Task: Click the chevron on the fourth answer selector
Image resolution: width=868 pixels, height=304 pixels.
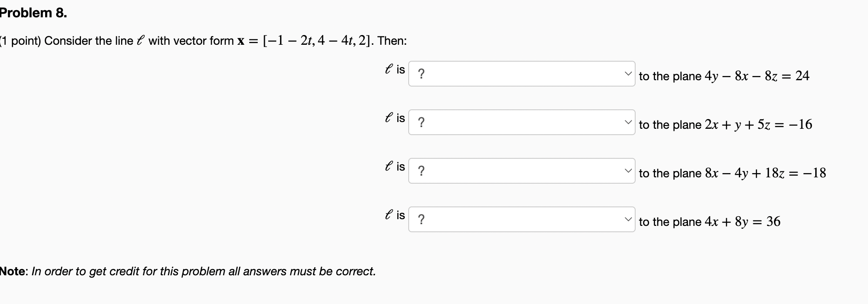Action: [x=628, y=218]
